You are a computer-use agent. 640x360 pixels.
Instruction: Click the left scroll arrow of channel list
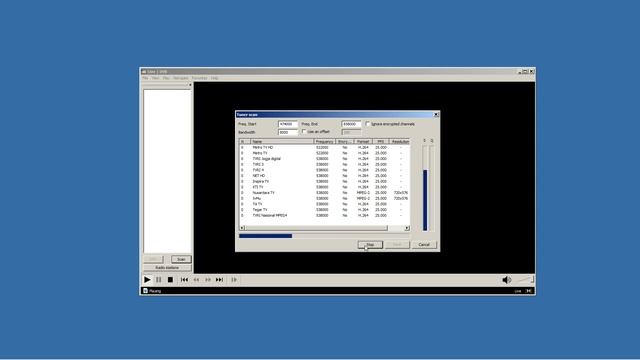[242, 228]
